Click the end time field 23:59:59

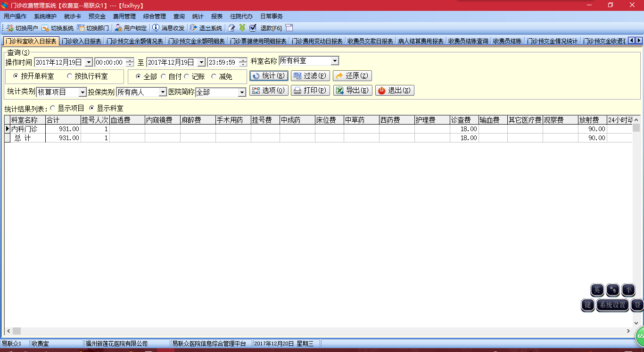223,62
